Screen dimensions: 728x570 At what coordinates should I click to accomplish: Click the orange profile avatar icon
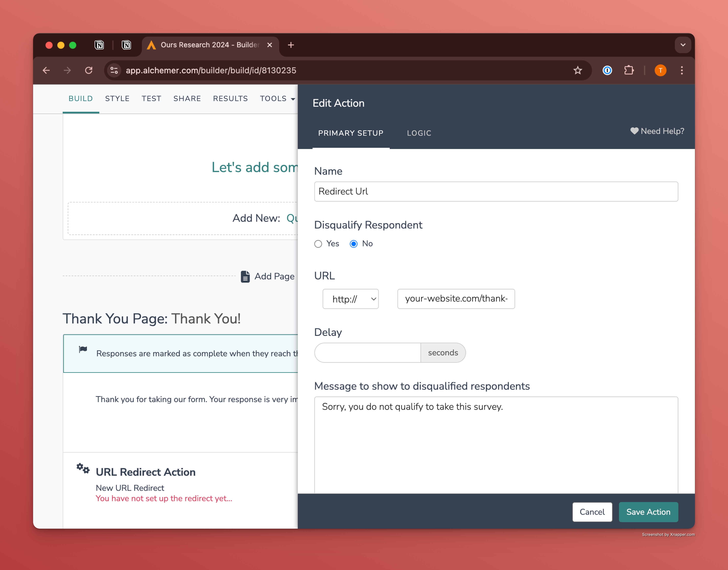pos(660,70)
